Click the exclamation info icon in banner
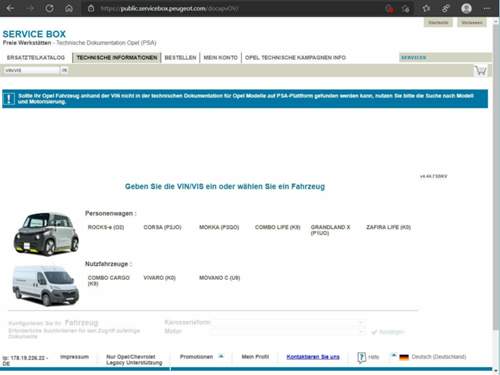500x375 pixels. (9, 99)
